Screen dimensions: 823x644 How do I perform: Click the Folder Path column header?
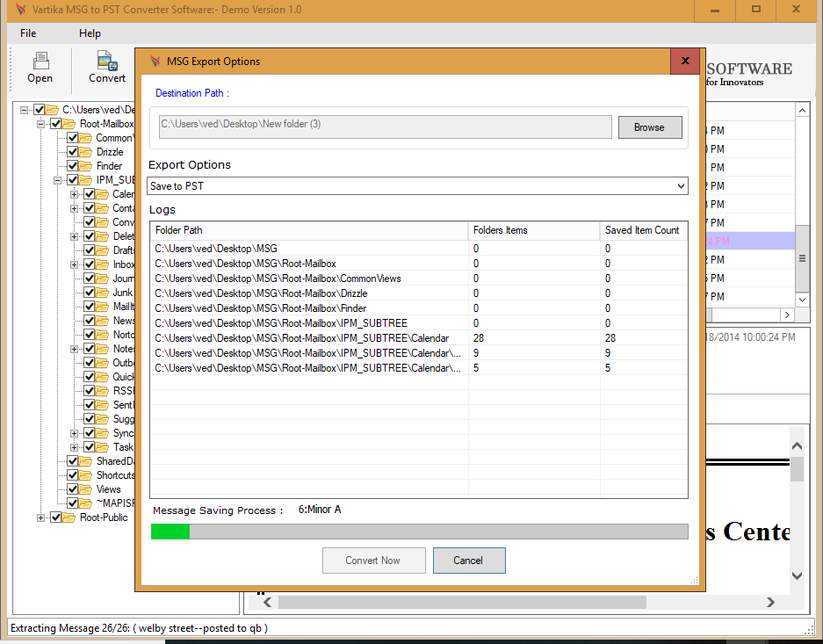309,230
